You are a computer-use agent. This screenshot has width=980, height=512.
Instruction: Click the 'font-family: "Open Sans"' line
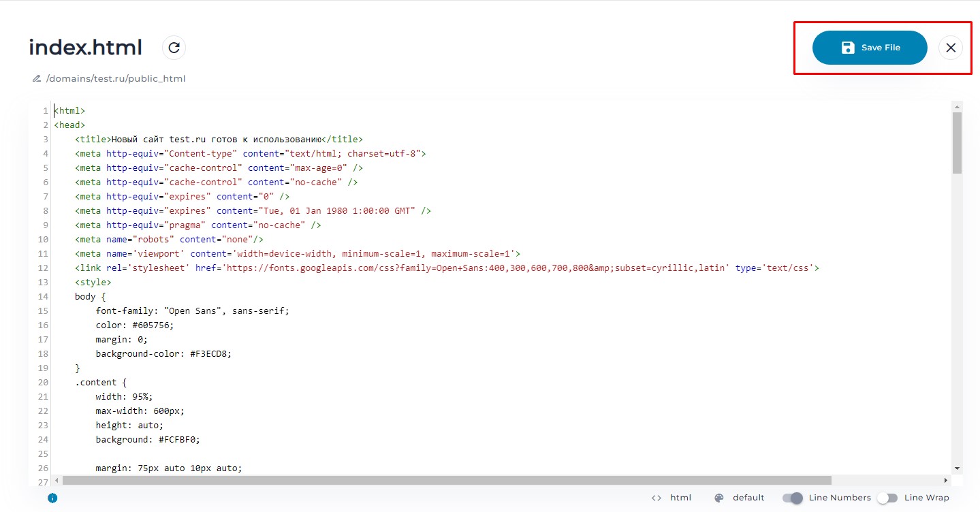pyautogui.click(x=193, y=310)
